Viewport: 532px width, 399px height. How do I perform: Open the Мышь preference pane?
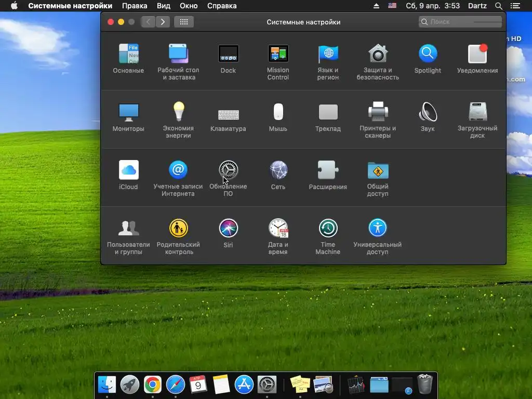pos(278,117)
